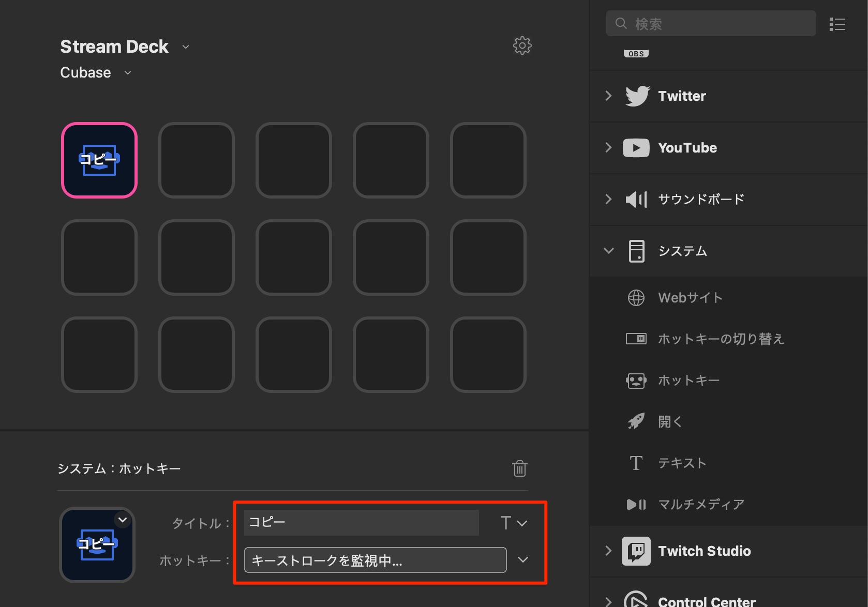The height and width of the screenshot is (607, 868).
Task: Click the key preview image in inspector
Action: click(97, 545)
